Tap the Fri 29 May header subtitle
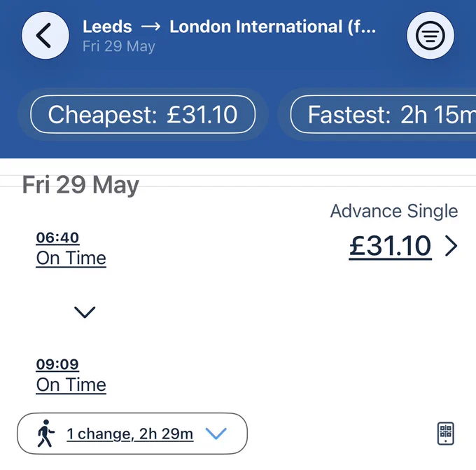The width and height of the screenshot is (476, 470). tap(119, 46)
